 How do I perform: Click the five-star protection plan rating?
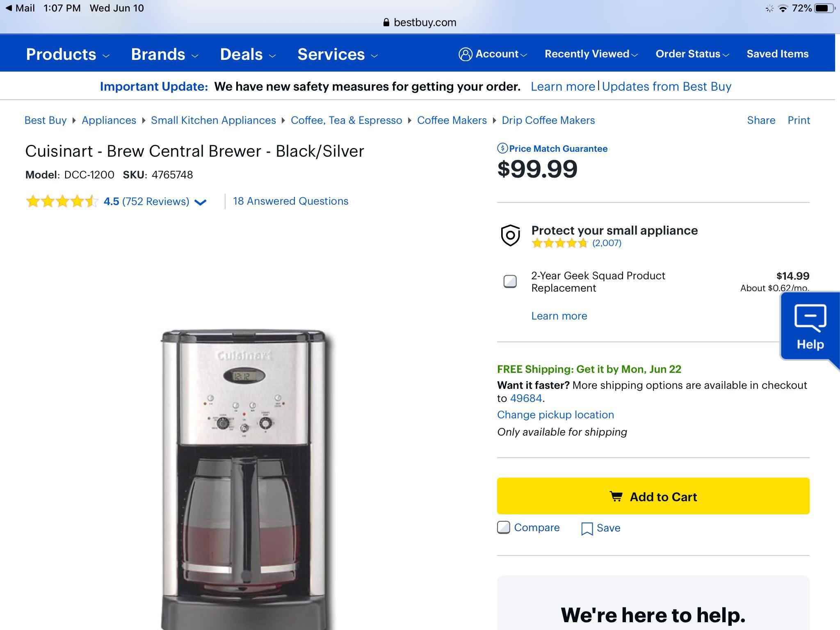559,243
